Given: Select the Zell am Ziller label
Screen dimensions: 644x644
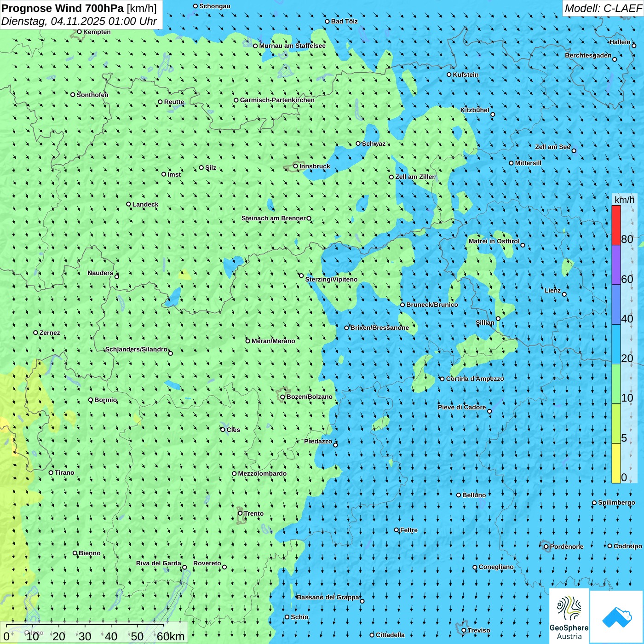Looking at the screenshot, I should (415, 177).
